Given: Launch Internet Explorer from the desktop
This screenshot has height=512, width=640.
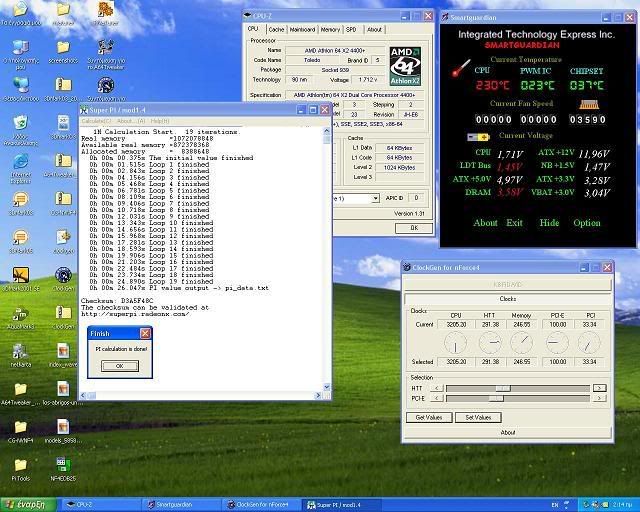Looking at the screenshot, I should pyautogui.click(x=20, y=161).
